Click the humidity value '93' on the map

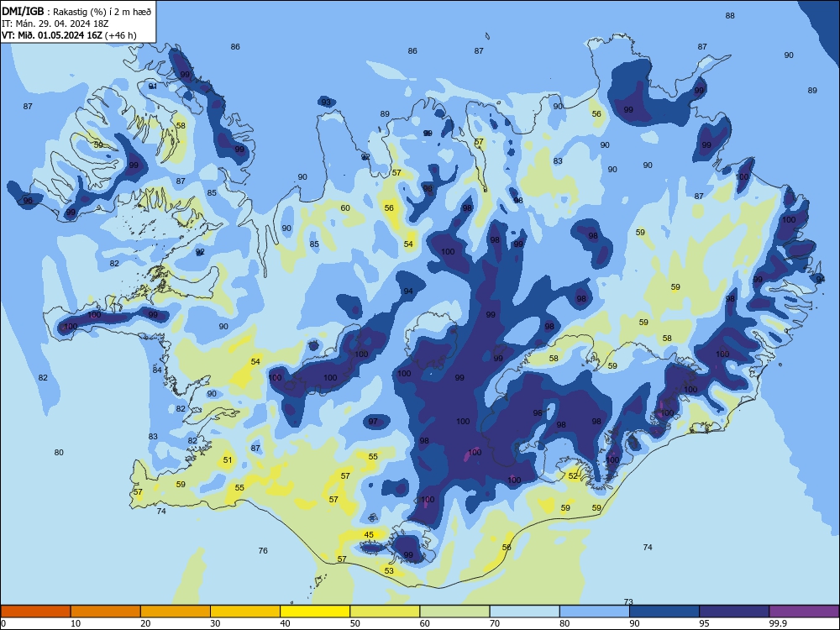click(x=326, y=102)
